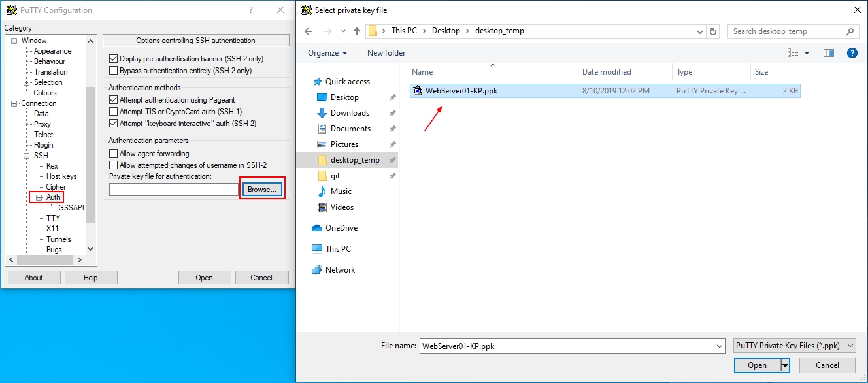Collapse the Window tree node
Image resolution: width=868 pixels, height=383 pixels.
coord(14,41)
